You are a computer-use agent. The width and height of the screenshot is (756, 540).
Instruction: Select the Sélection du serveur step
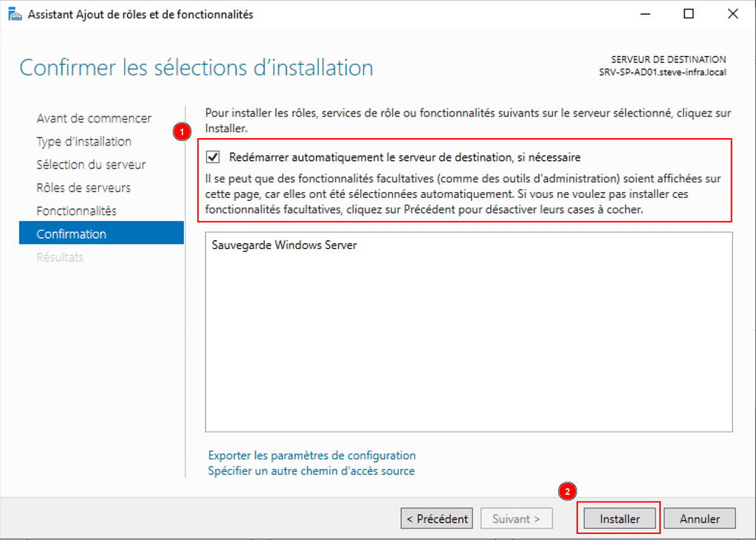[91, 165]
